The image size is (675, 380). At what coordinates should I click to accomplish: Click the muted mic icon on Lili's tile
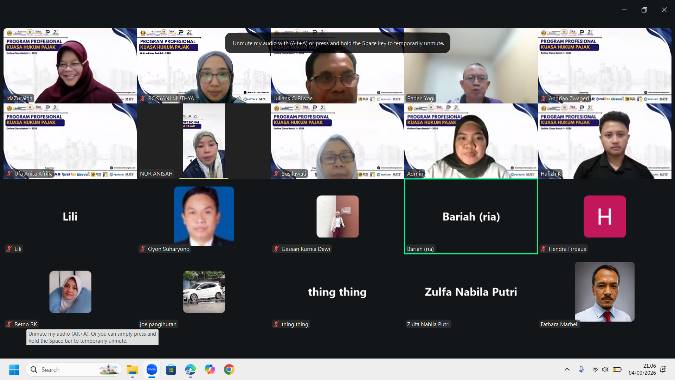coord(9,249)
